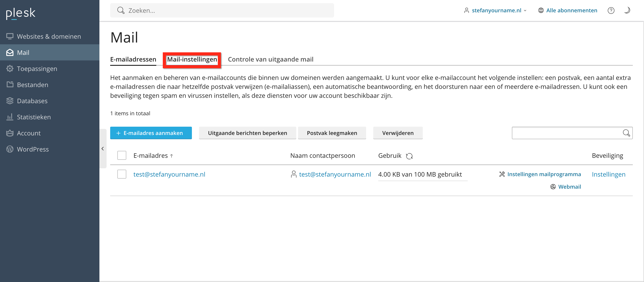Select the test@stefanyourname.nl row checkbox
The height and width of the screenshot is (282, 644).
(122, 174)
